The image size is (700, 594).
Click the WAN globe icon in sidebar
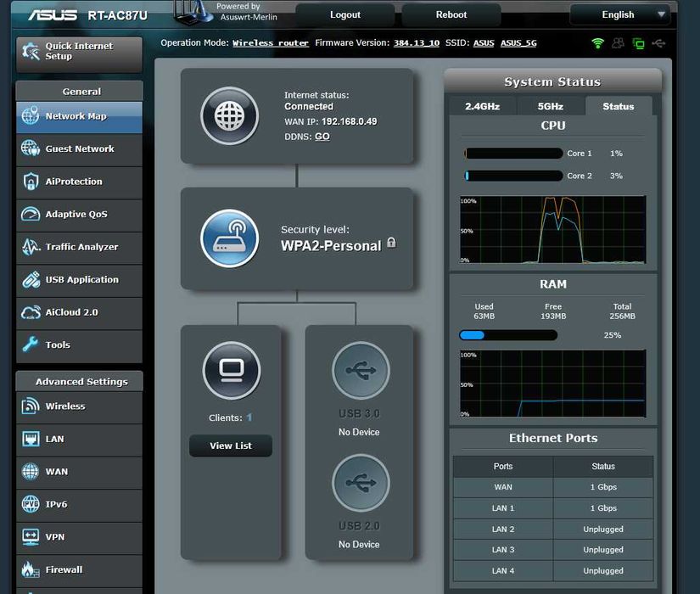click(31, 471)
